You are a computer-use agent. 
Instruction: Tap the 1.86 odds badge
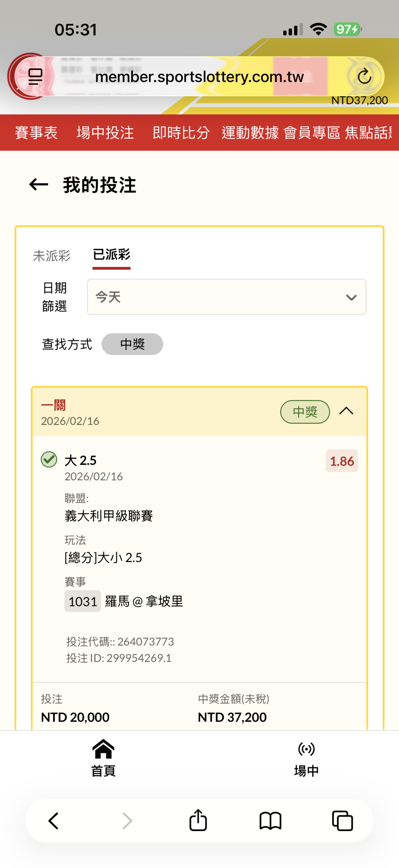[342, 461]
